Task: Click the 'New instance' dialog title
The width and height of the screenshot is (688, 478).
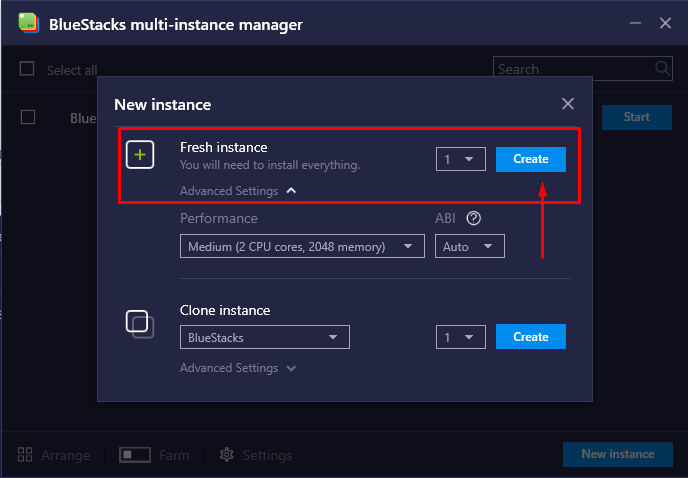Action: click(162, 104)
